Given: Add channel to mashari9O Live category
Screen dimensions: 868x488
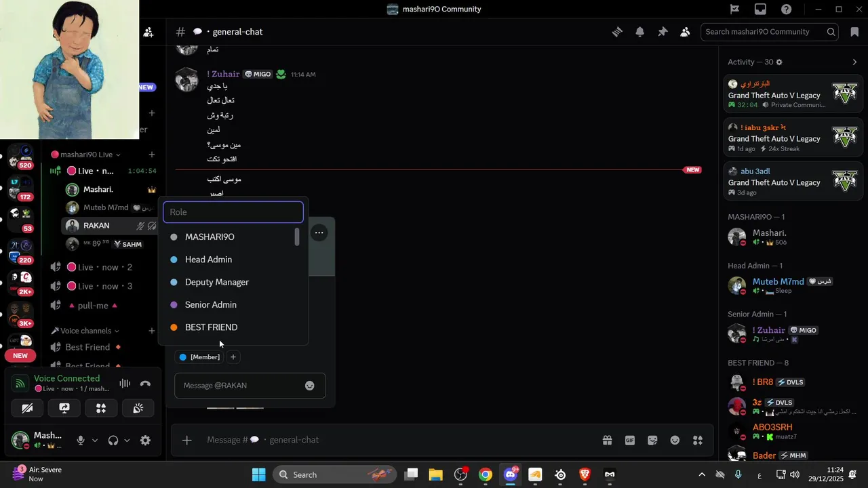Looking at the screenshot, I should (152, 155).
